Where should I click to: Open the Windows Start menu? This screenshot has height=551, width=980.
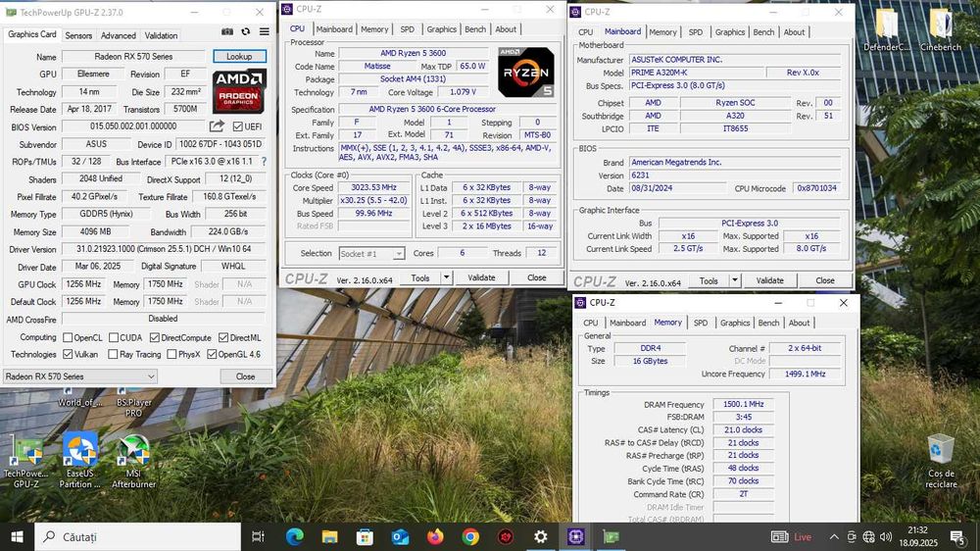click(x=17, y=536)
